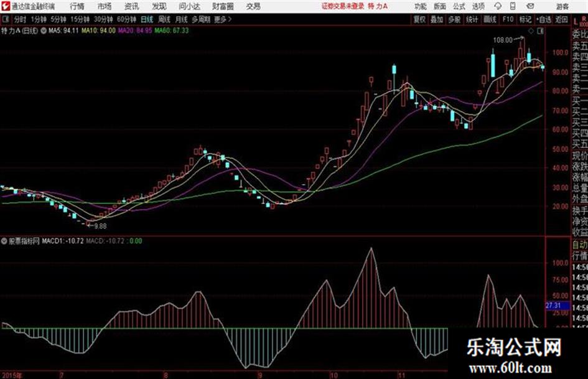Select the 周线 weekly period tab

164,19
